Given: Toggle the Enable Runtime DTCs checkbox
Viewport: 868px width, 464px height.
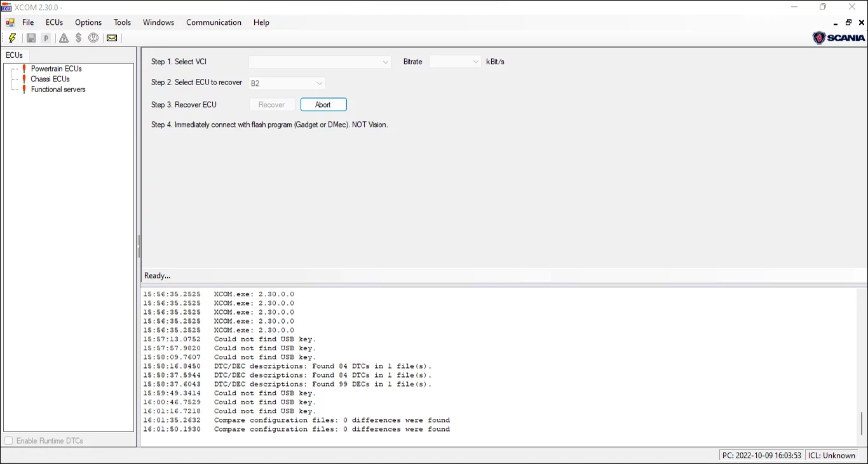Looking at the screenshot, I should 9,441.
